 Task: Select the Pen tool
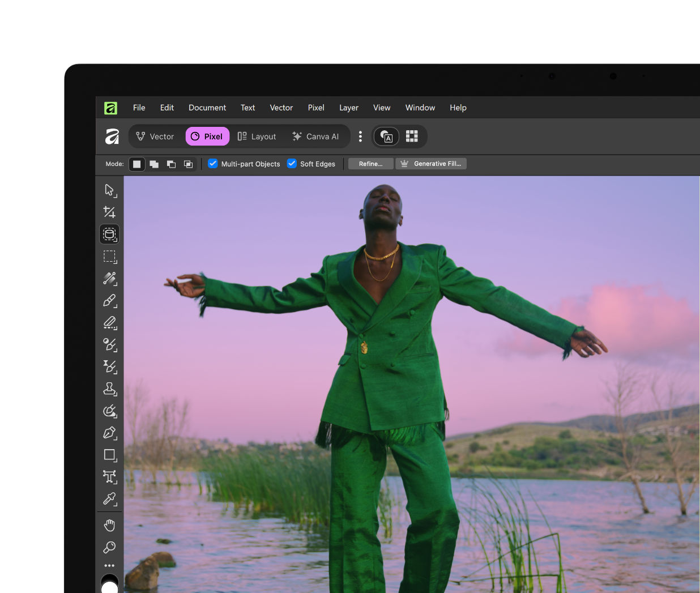pyautogui.click(x=109, y=433)
